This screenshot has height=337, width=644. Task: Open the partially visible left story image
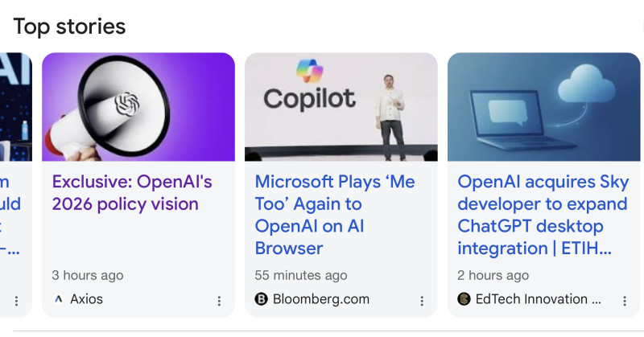16,107
